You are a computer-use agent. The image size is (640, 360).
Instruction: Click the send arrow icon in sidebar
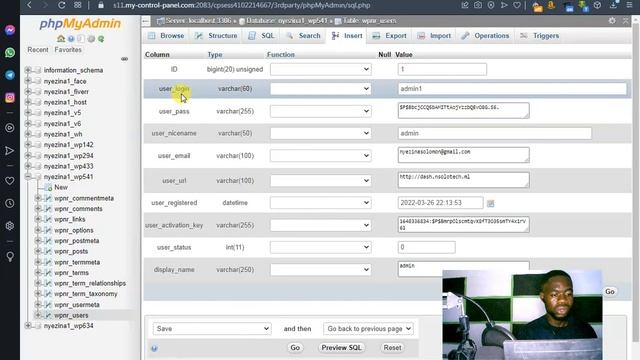[10, 151]
